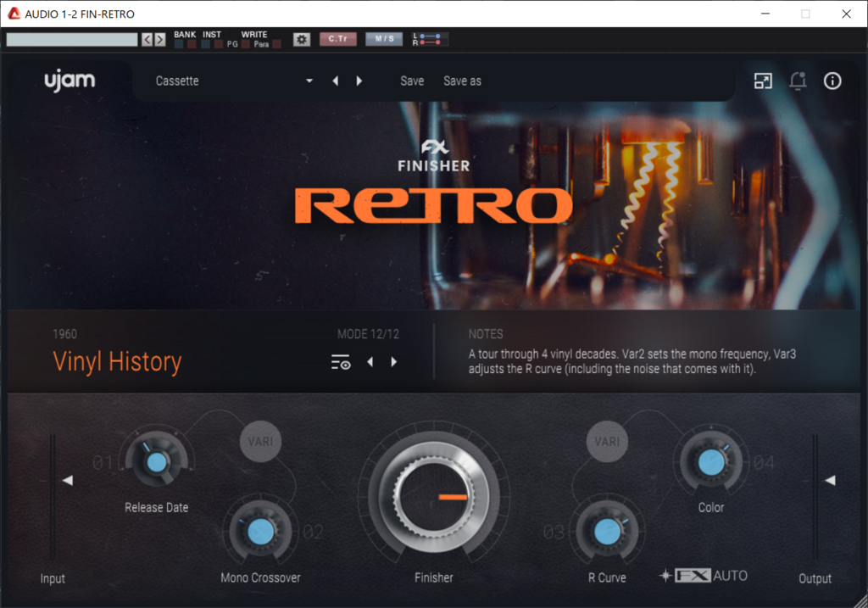Screen dimensions: 868x608
Task: Click the Release Date knob
Action: (157, 461)
